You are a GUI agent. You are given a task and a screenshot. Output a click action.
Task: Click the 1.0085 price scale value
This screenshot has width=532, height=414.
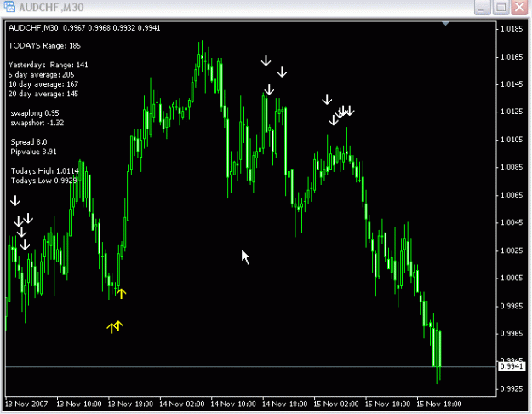(x=512, y=167)
